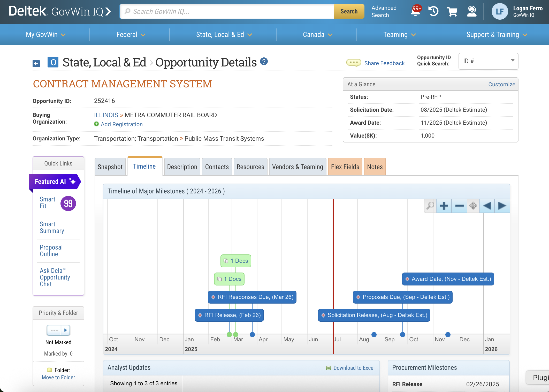Click the Add Registration link
The image size is (549, 392).
122,124
